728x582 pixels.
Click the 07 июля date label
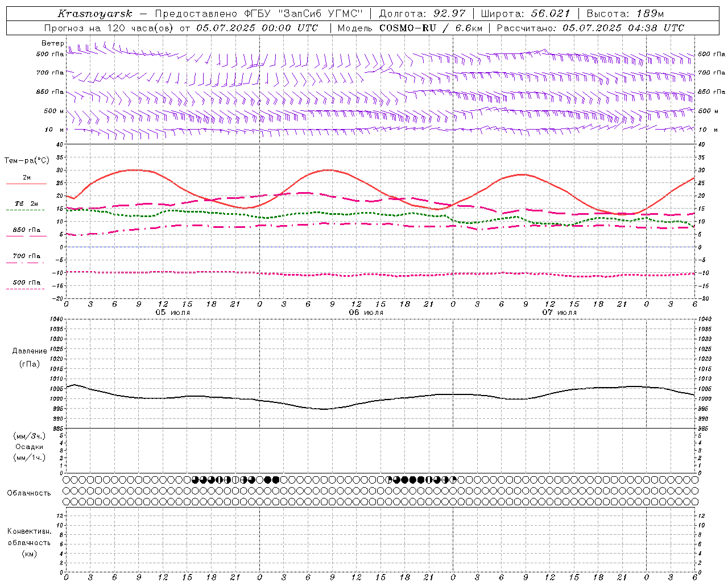point(559,313)
